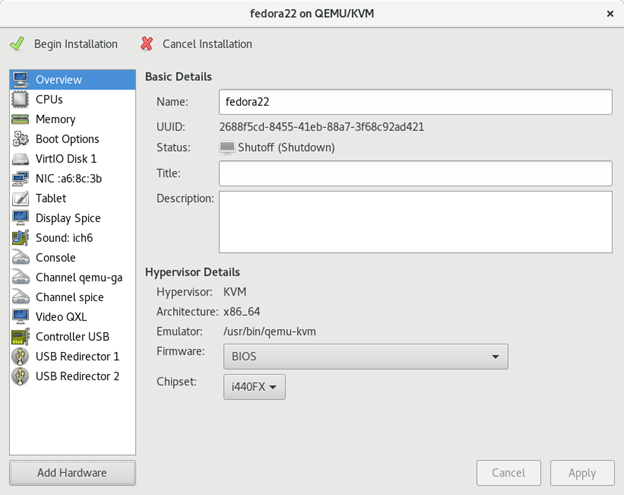The width and height of the screenshot is (624, 495).
Task: Select Channel spice entry label
Action: 69,298
